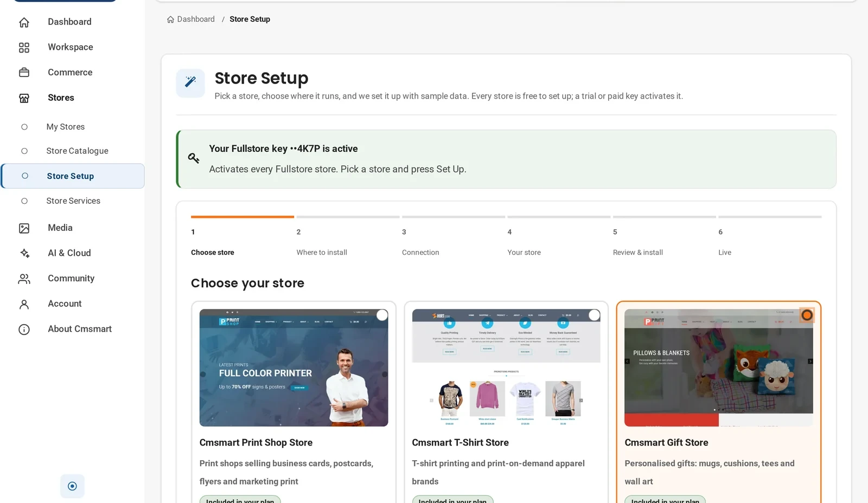Image resolution: width=868 pixels, height=503 pixels.
Task: Open Community in the sidebar
Action: tap(72, 279)
